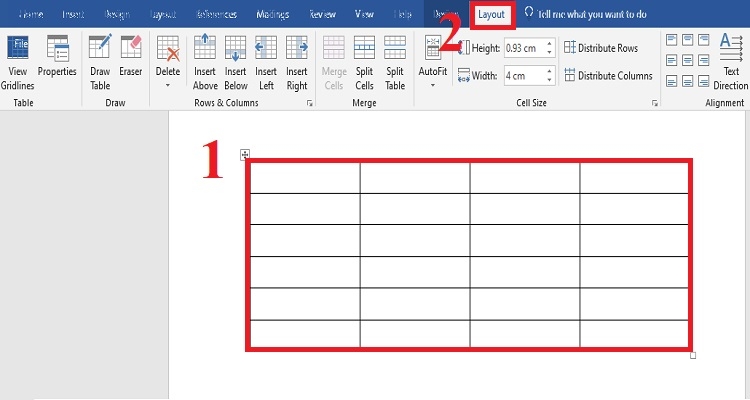Image resolution: width=750 pixels, height=400 pixels.
Task: Click the Text Direction button
Action: pos(731,62)
